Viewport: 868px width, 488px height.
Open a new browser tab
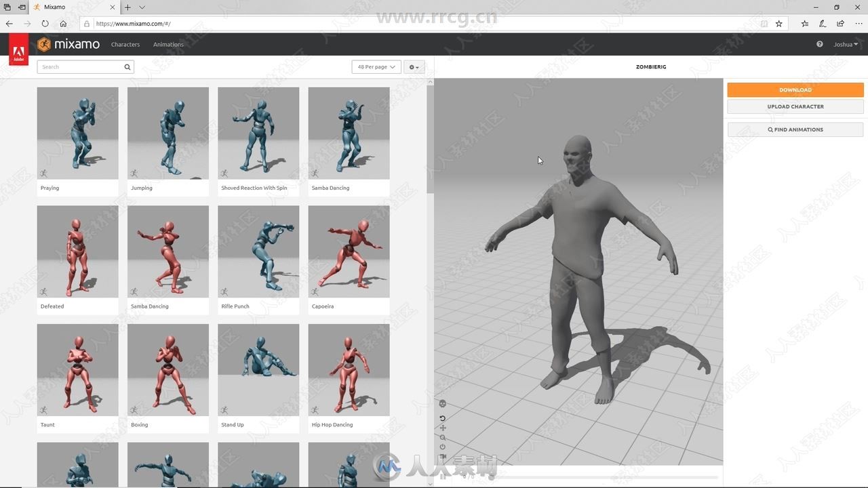127,7
